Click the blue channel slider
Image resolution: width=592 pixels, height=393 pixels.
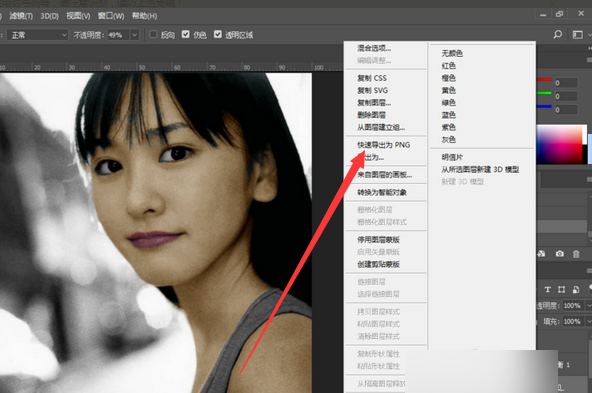[x=544, y=106]
